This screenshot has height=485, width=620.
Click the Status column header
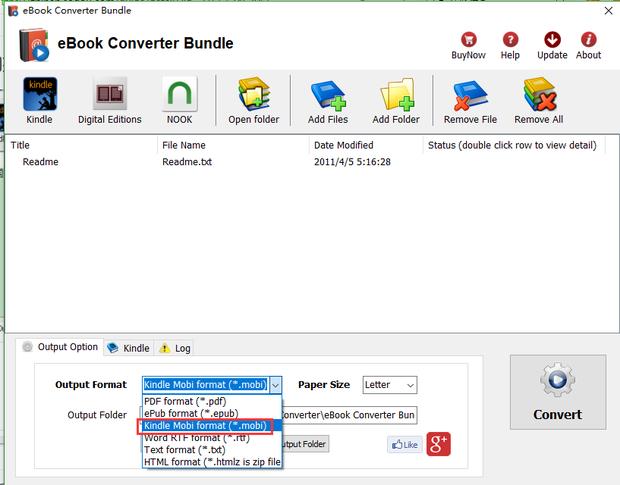(514, 145)
